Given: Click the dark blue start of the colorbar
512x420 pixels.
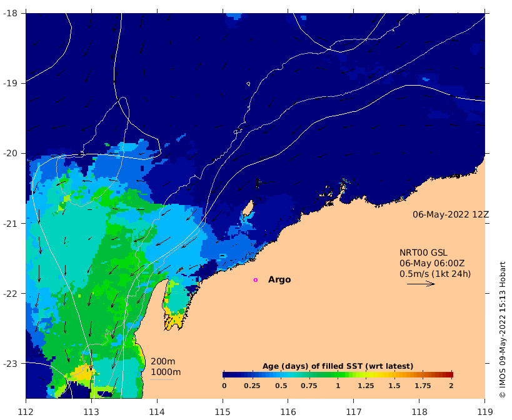Looking at the screenshot, I should pos(226,374).
